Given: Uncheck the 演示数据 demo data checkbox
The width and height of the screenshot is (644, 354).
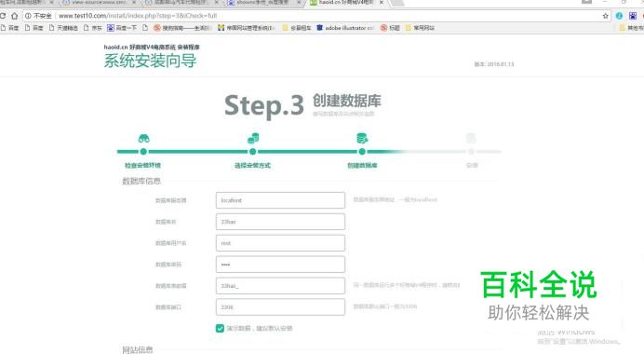Looking at the screenshot, I should pos(220,328).
